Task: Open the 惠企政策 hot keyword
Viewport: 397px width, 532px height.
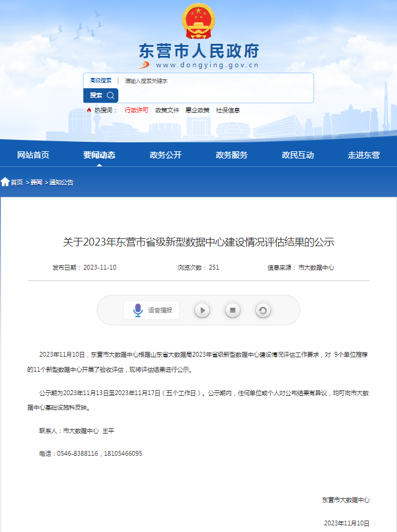Action: pyautogui.click(x=198, y=110)
